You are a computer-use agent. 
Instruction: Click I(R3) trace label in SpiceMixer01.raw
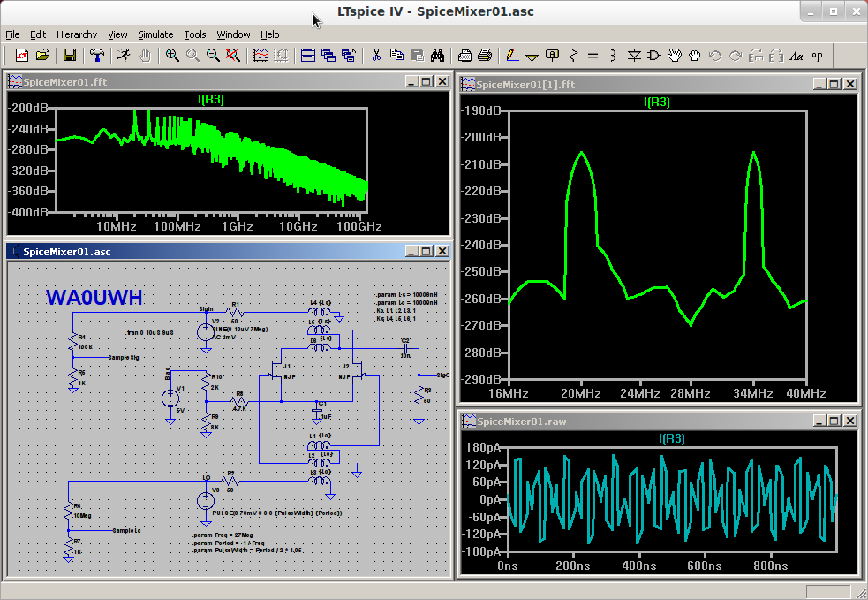pyautogui.click(x=672, y=438)
